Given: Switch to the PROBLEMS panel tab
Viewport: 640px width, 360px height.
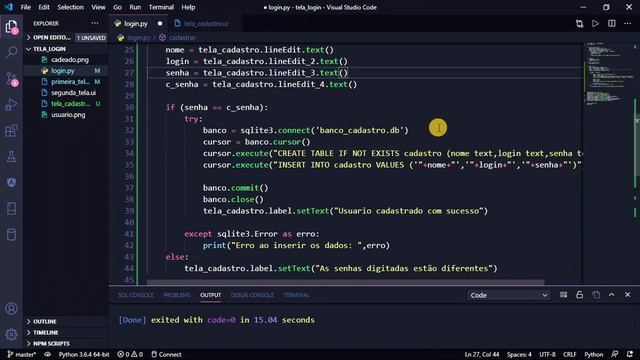Looking at the screenshot, I should (x=177, y=295).
